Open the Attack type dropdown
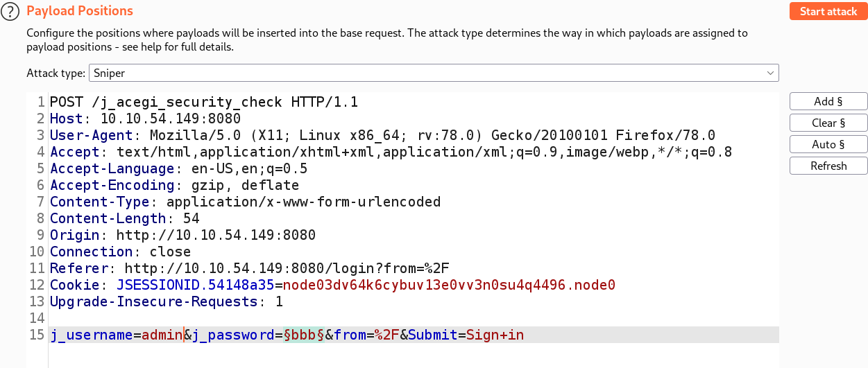The width and height of the screenshot is (868, 368). tap(433, 73)
